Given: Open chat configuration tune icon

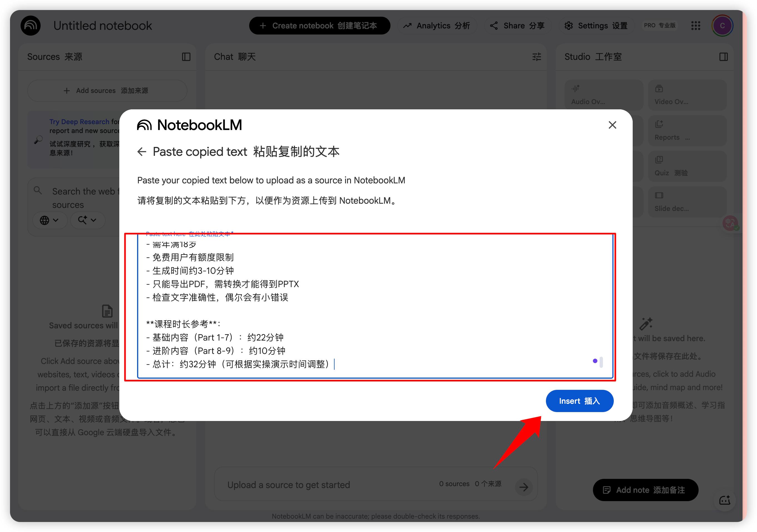Looking at the screenshot, I should click(x=537, y=57).
